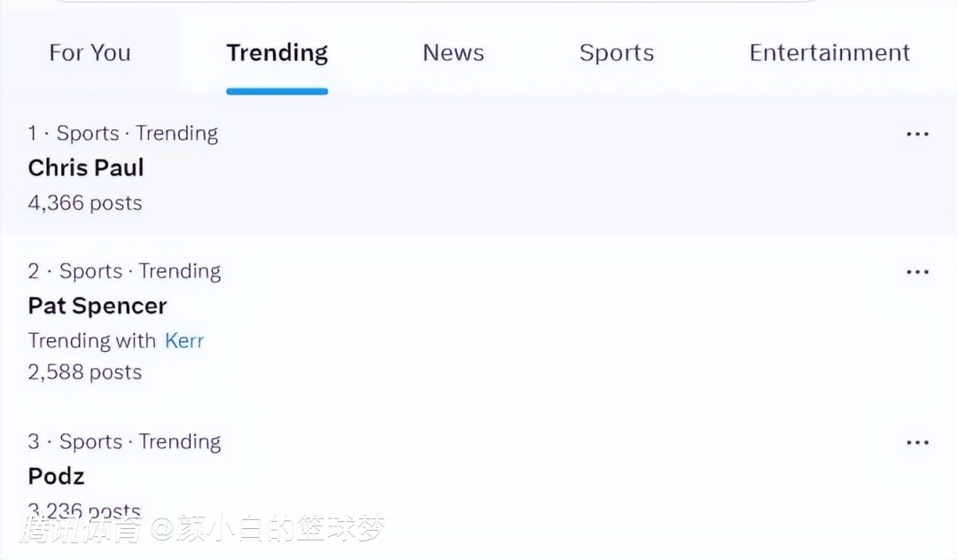Screen dimensions: 957x560
Task: Open the Sports tab
Action: [x=617, y=53]
